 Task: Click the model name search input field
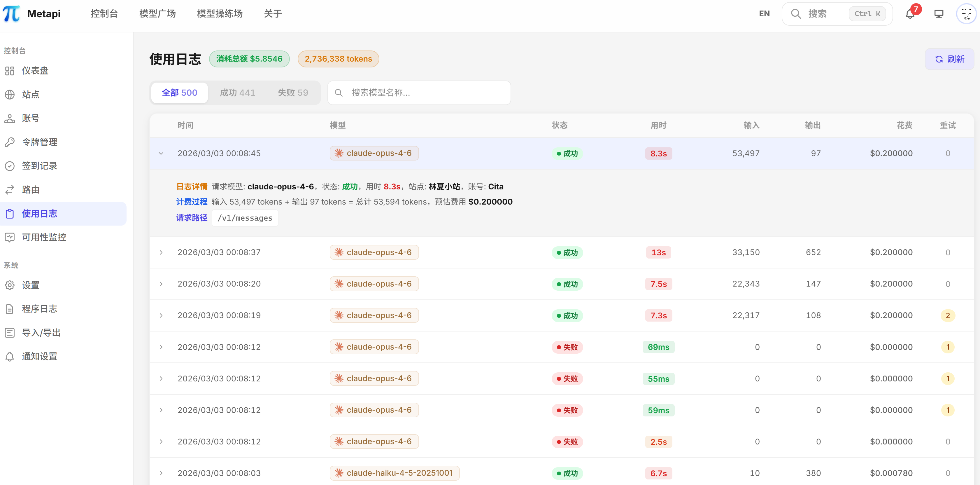418,93
